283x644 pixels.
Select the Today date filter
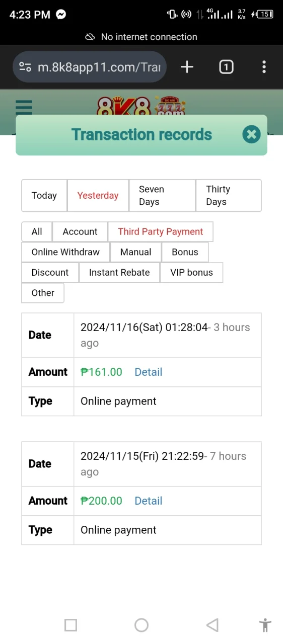pos(44,196)
